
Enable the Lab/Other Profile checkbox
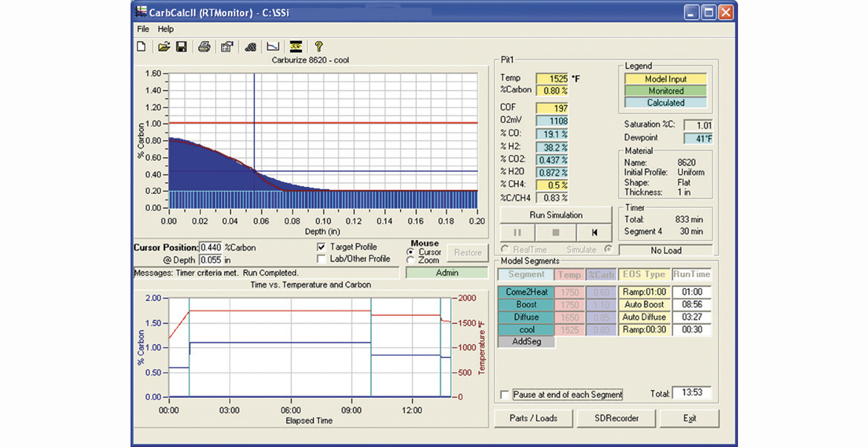(x=321, y=259)
